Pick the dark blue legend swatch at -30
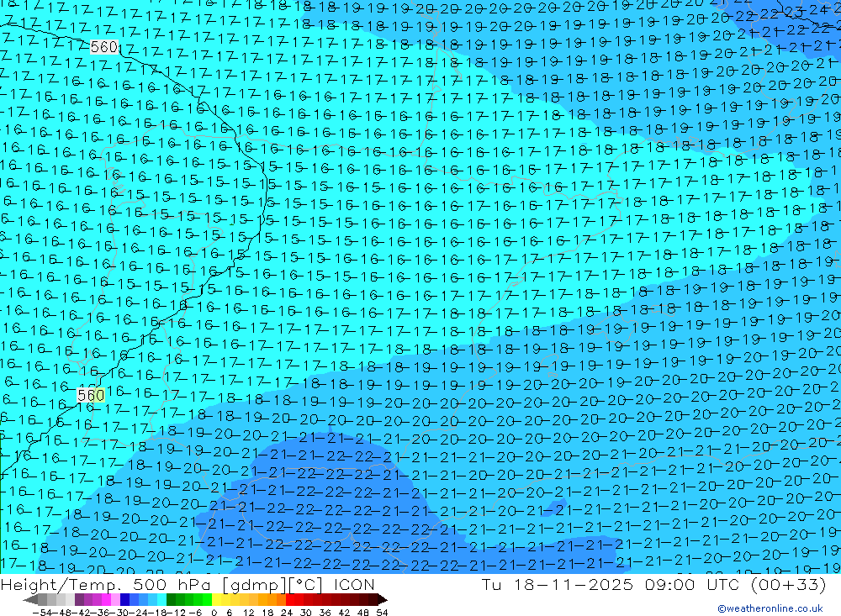The image size is (841, 616). pos(125,600)
